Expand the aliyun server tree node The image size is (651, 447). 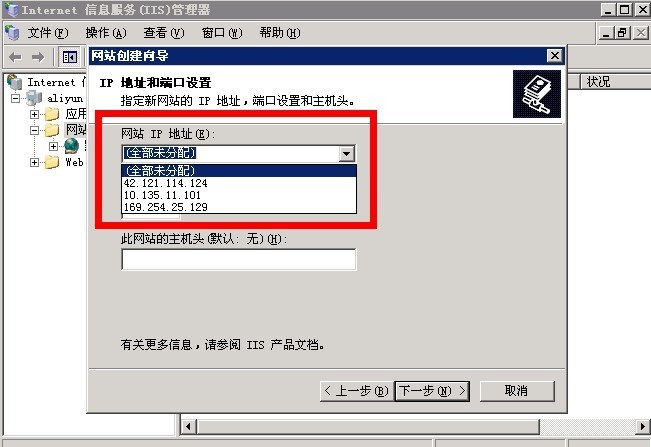[x=15, y=98]
